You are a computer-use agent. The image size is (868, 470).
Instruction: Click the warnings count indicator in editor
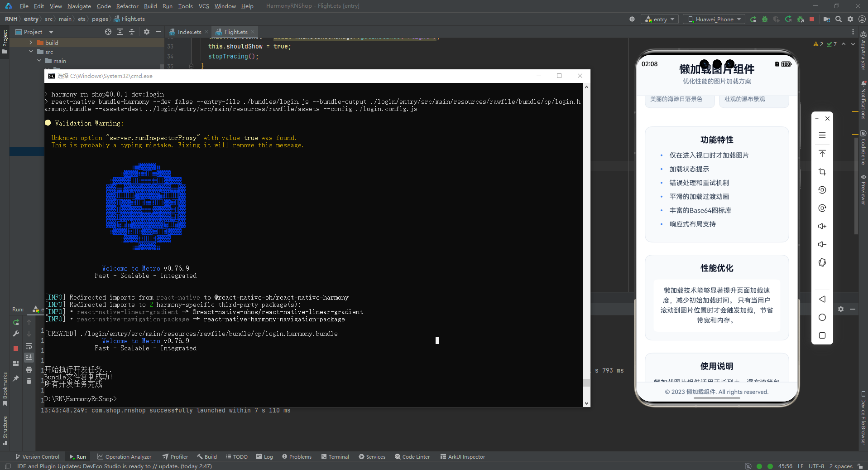pos(819,44)
